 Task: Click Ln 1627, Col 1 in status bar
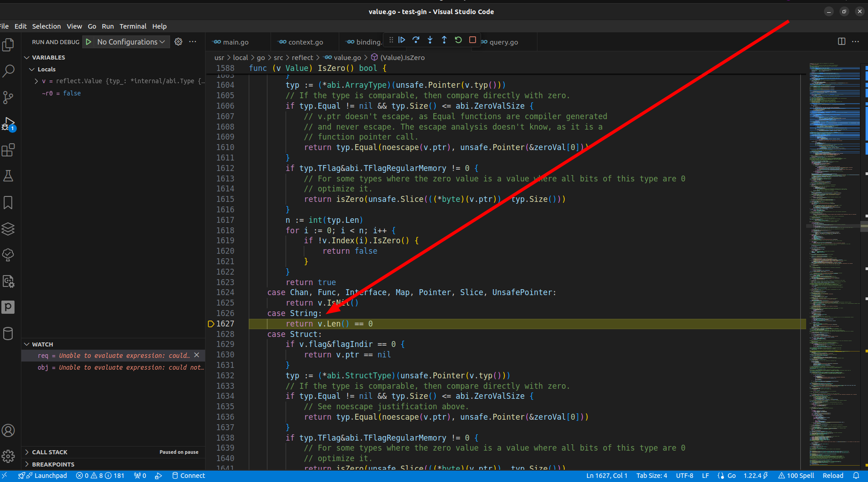[607, 476]
